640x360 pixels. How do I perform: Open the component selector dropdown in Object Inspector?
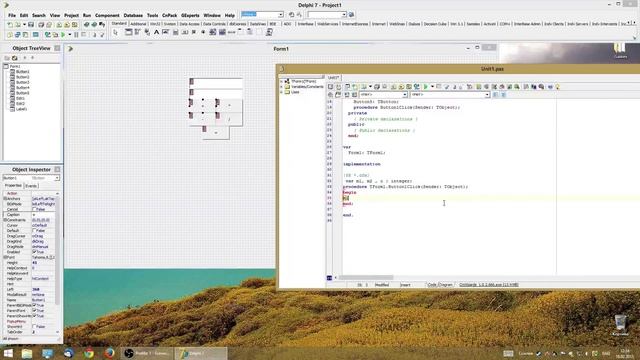(x=57, y=178)
